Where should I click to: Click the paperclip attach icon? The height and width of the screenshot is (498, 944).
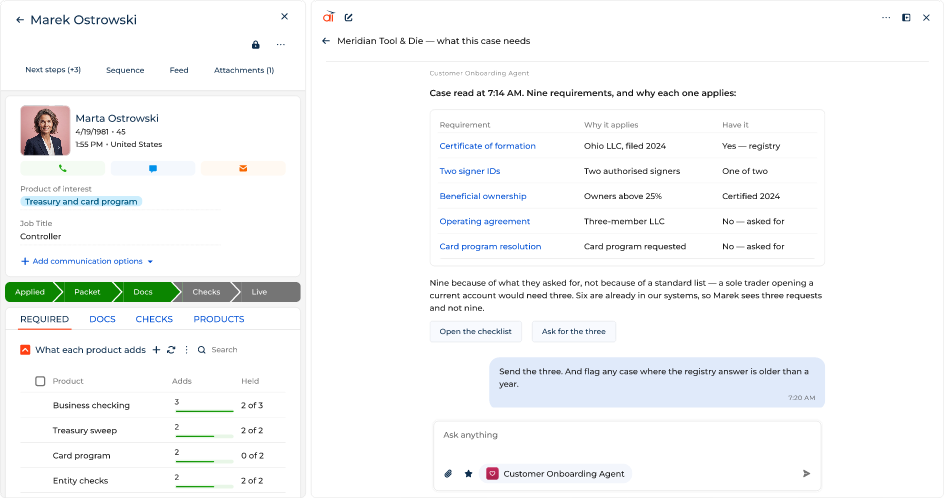click(x=449, y=474)
